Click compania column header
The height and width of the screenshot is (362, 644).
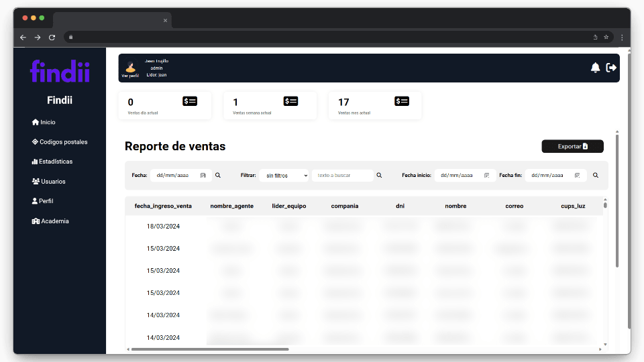click(x=345, y=206)
